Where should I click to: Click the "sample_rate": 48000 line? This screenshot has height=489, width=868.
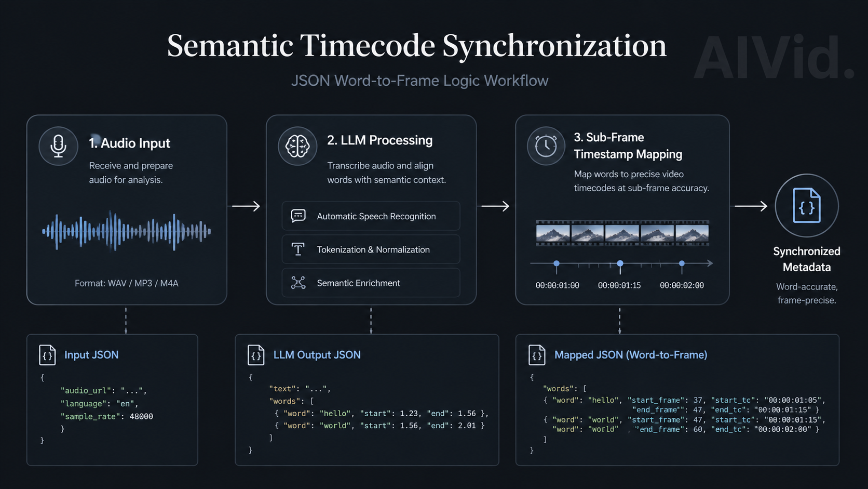tap(106, 416)
